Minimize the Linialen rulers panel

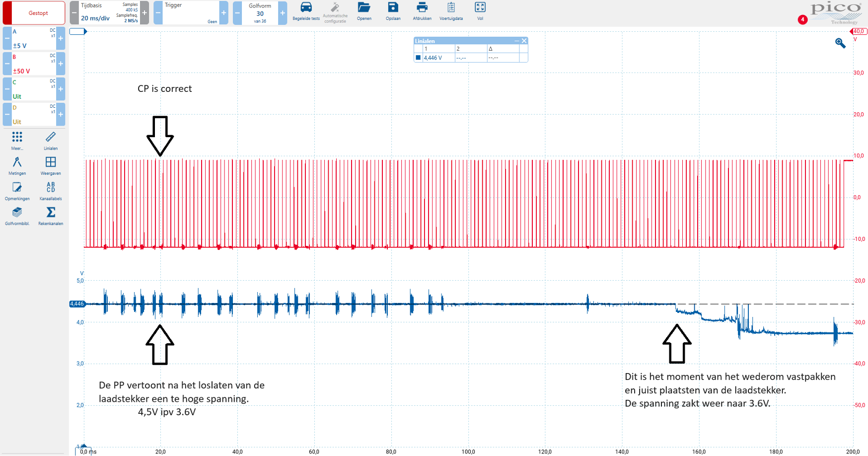[516, 41]
